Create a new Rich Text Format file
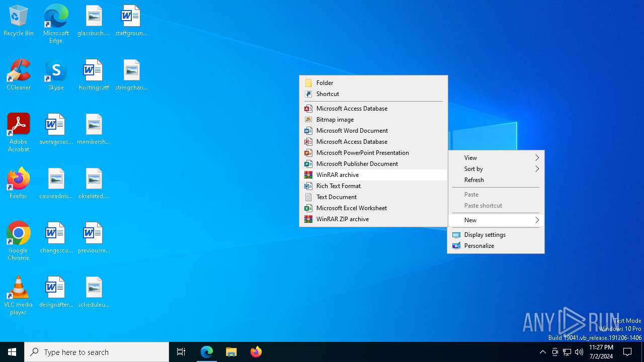The image size is (644, 362). click(x=373, y=186)
